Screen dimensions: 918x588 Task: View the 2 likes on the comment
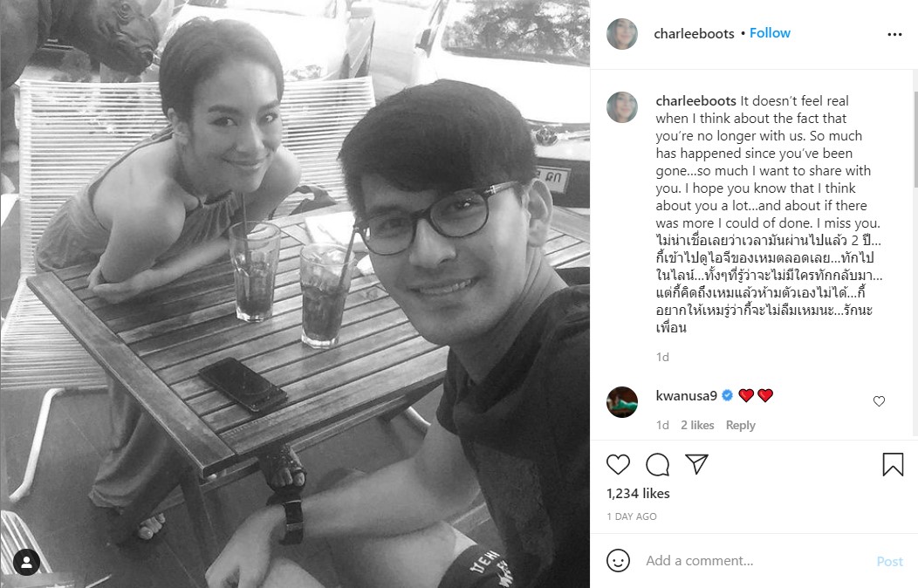pyautogui.click(x=697, y=426)
